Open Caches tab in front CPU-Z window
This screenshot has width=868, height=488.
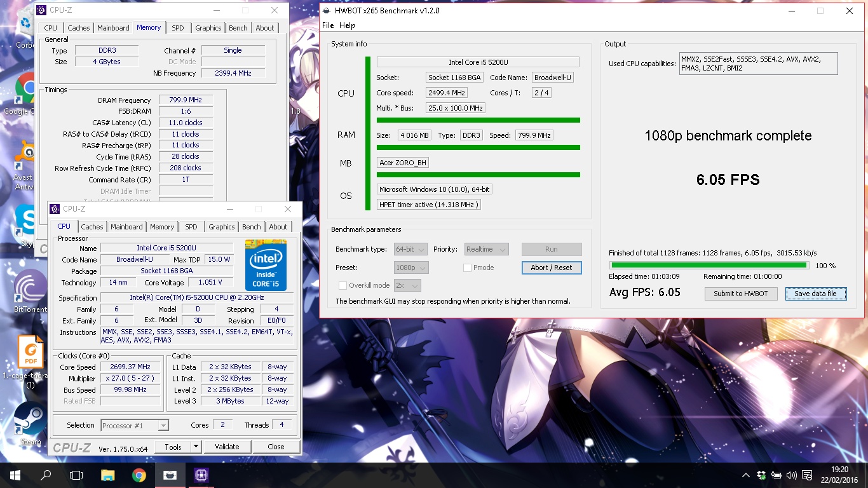pyautogui.click(x=92, y=227)
